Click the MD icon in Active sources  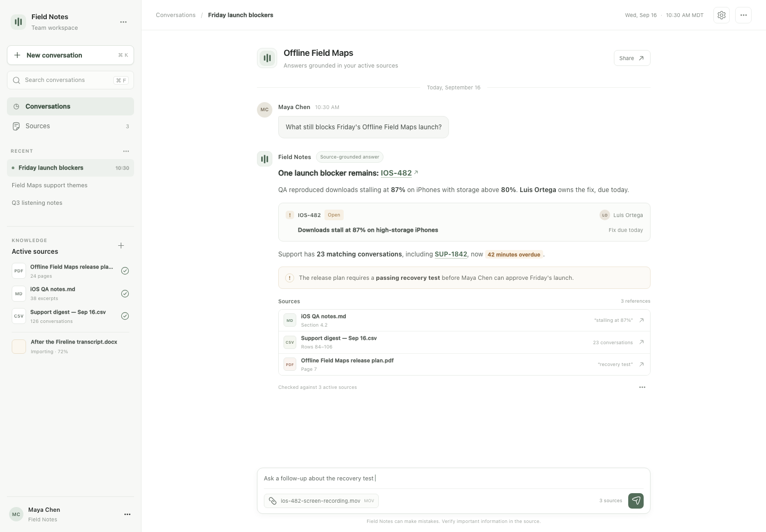(19, 294)
